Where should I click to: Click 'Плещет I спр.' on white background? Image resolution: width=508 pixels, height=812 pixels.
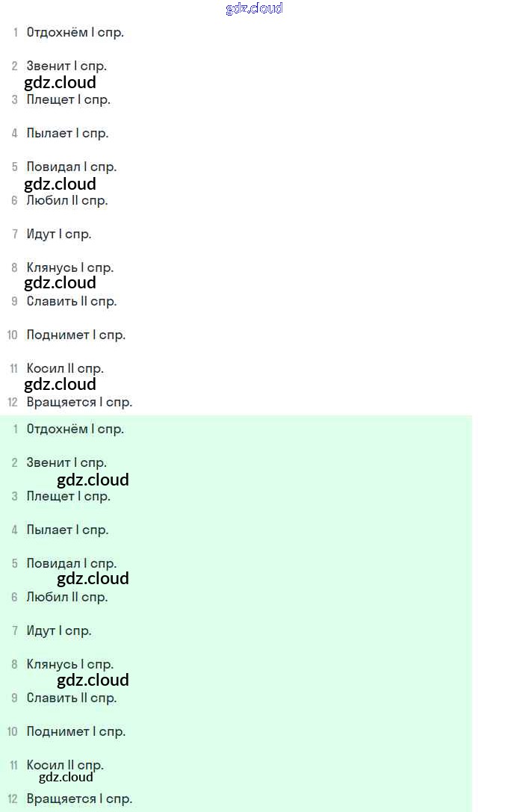68,99
